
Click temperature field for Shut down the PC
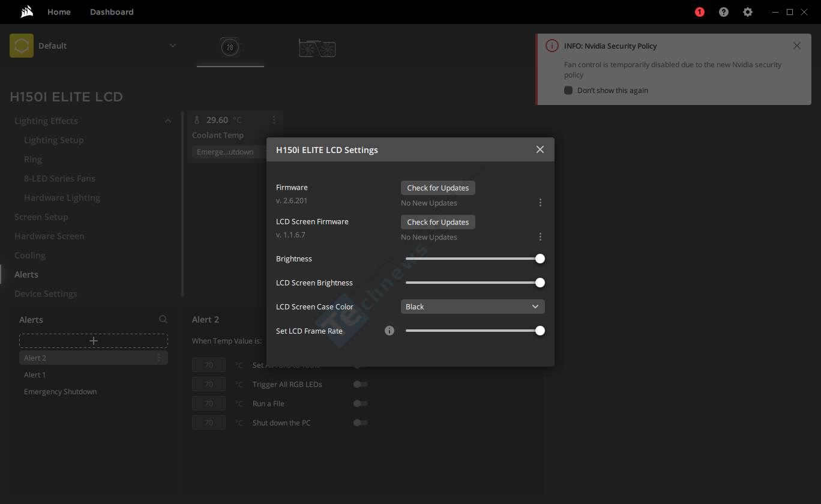[x=209, y=422]
